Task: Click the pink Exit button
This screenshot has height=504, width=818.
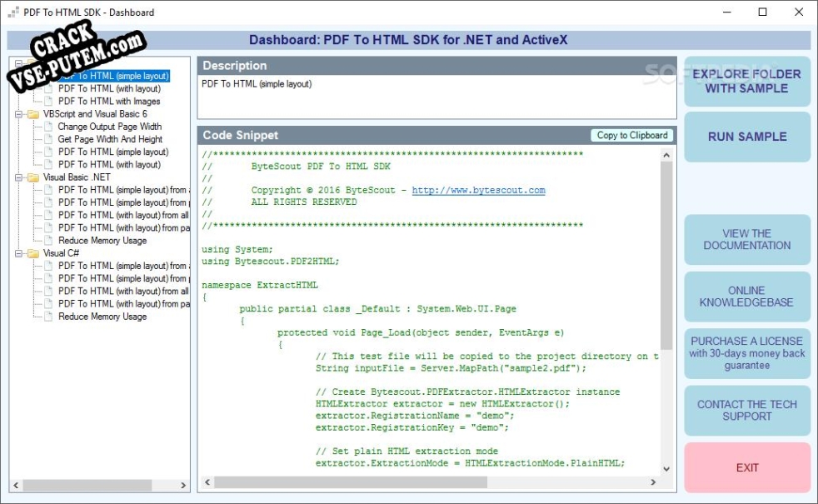Action: 747,468
